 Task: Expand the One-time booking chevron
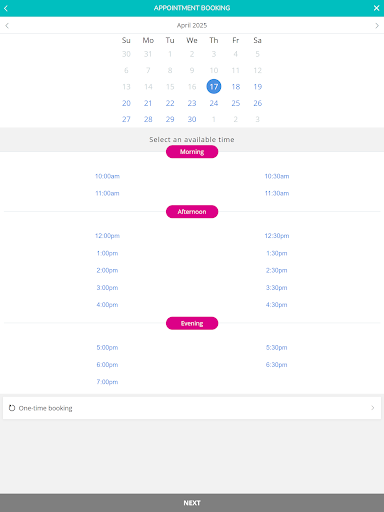[x=373, y=408]
